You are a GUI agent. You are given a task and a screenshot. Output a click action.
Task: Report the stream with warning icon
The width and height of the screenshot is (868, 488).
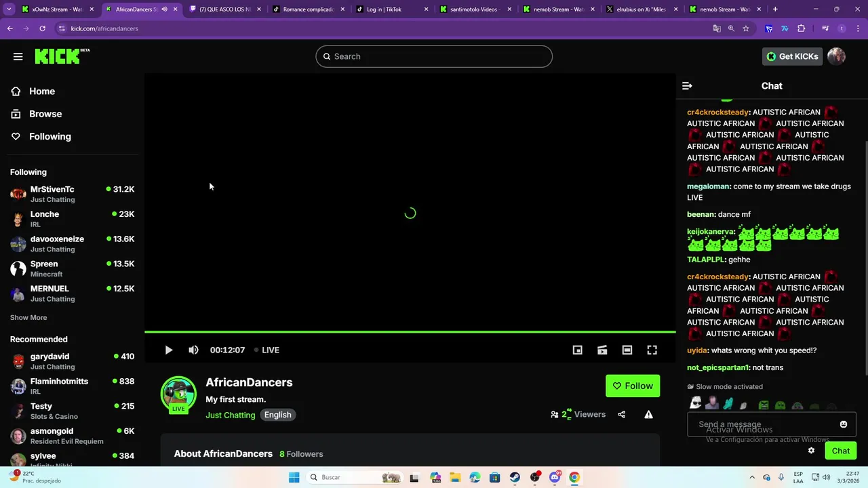(648, 414)
